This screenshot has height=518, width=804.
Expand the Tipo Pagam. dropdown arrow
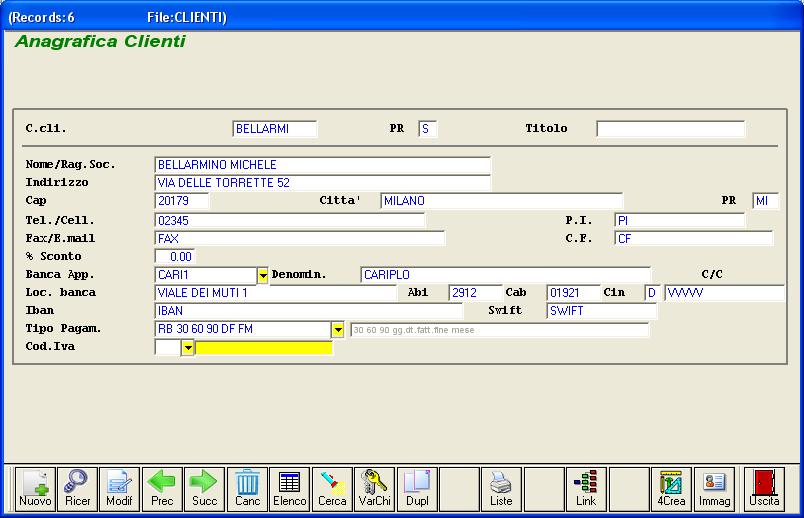(x=337, y=329)
